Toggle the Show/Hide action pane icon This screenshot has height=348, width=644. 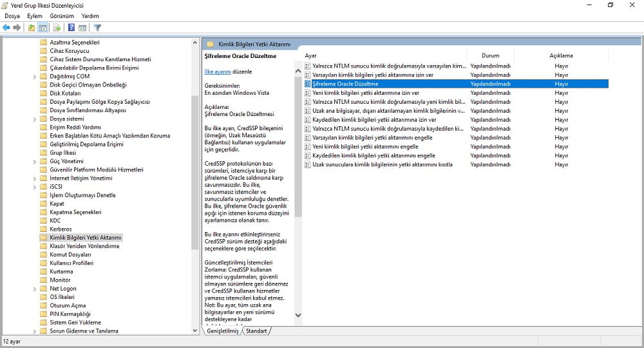click(x=82, y=28)
